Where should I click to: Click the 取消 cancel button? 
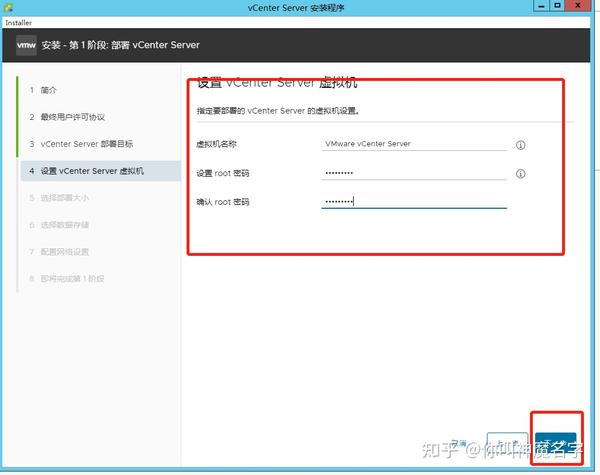click(x=458, y=445)
